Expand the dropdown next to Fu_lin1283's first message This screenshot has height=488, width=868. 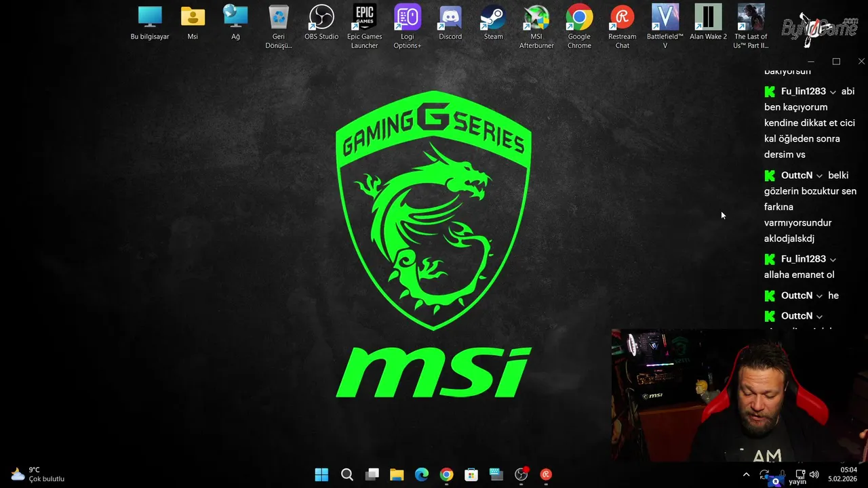click(x=833, y=92)
